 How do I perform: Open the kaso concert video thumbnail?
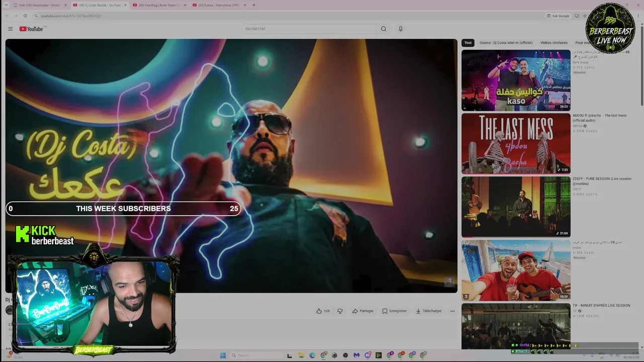516,80
